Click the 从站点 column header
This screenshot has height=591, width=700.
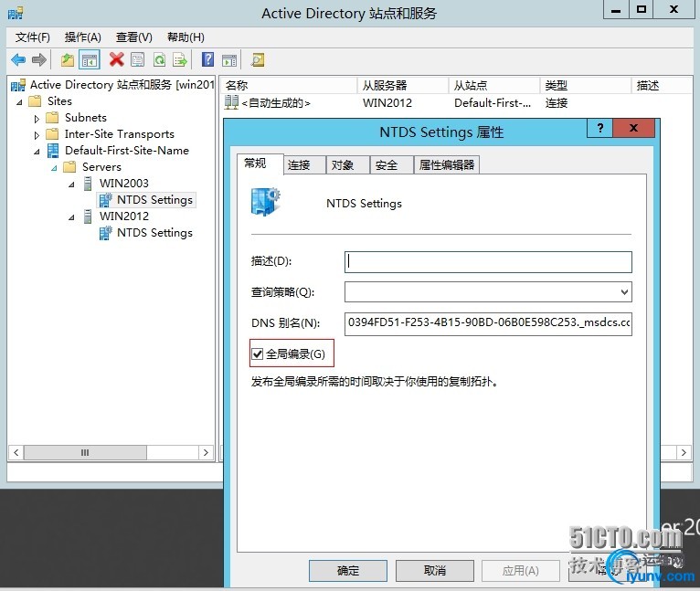click(494, 85)
